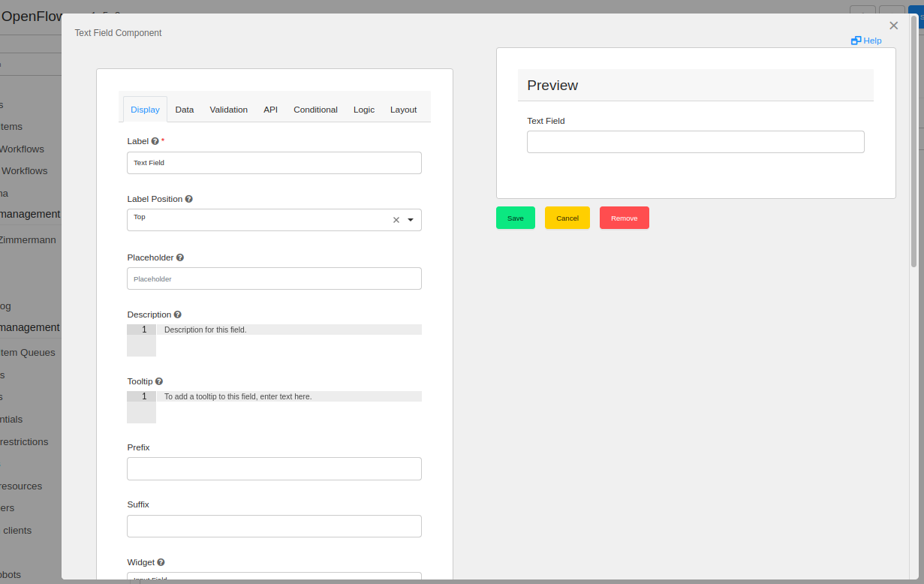Open the Label Position dropdown

coord(410,220)
